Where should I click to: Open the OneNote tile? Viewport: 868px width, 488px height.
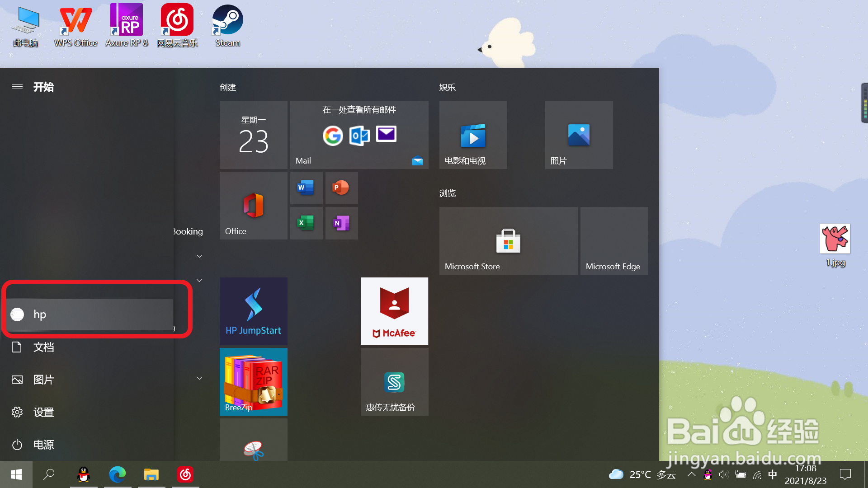pos(341,223)
